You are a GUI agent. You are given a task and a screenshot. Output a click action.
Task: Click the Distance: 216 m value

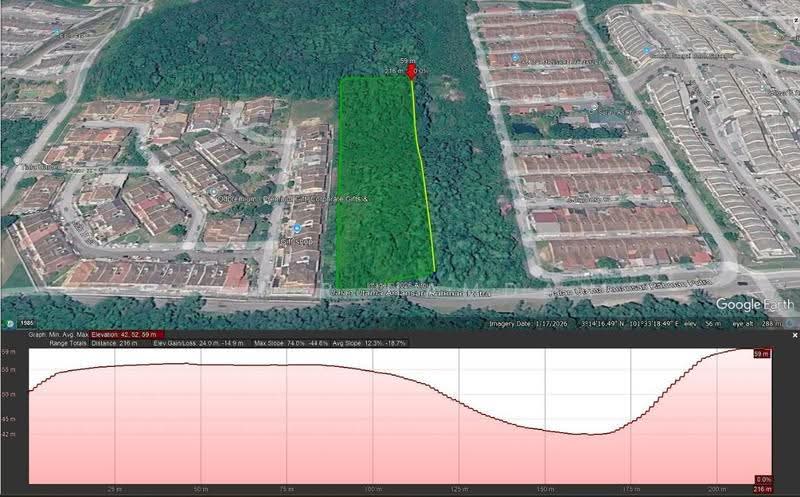pos(114,343)
